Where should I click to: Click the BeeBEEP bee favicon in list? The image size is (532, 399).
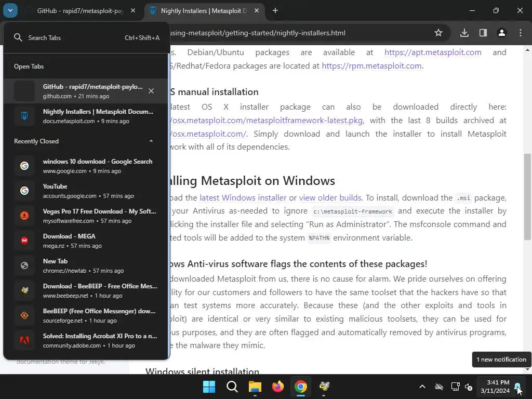coord(24,290)
